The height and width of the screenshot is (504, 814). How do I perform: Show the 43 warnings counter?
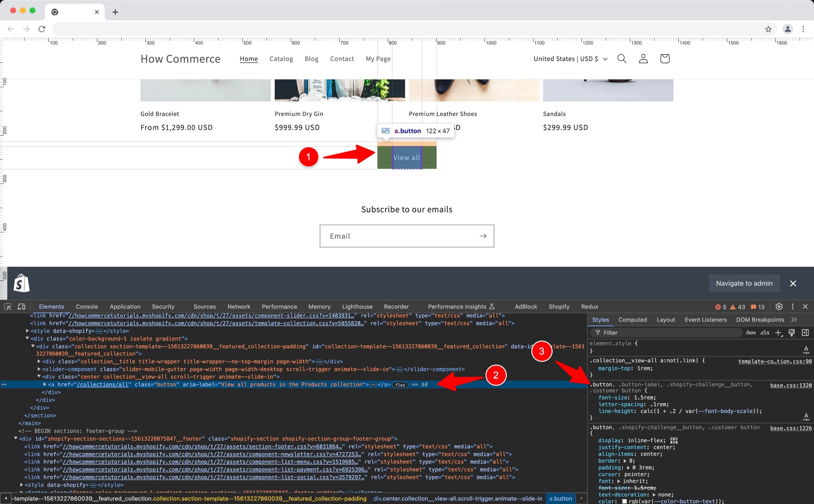coord(737,307)
